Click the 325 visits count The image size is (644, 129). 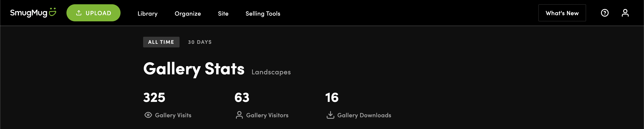tap(154, 97)
